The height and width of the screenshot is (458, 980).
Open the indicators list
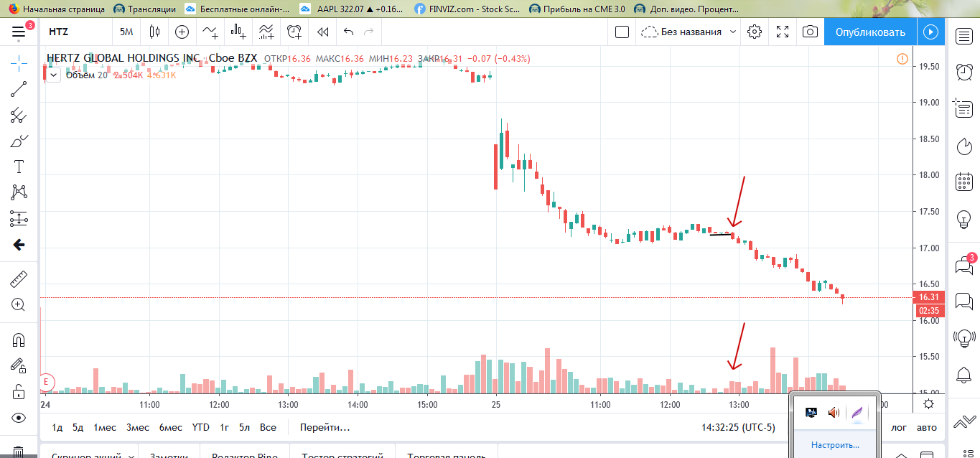(210, 32)
